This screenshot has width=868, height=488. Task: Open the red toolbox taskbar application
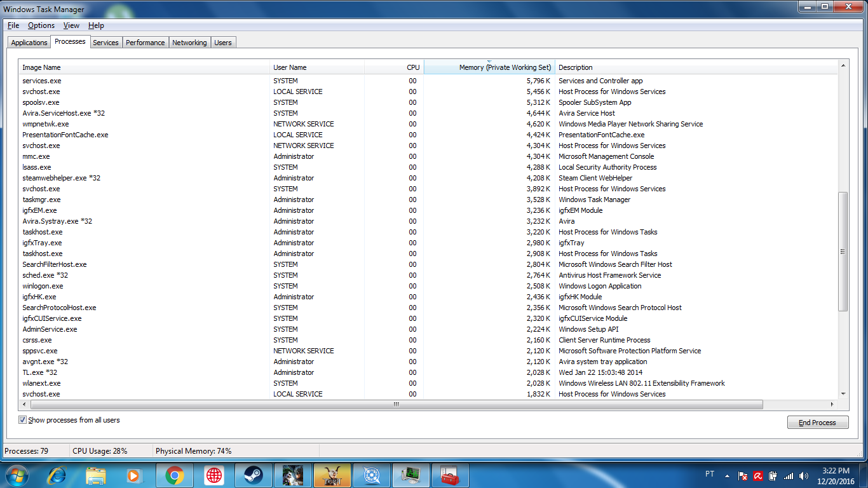[x=451, y=475]
